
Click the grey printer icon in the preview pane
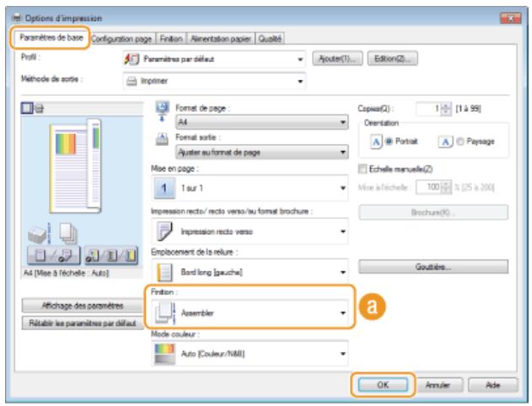pos(37,234)
